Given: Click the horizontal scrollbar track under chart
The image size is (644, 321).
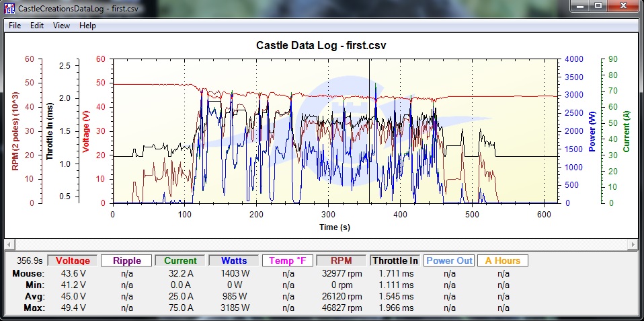Looking at the screenshot, I should (321, 244).
